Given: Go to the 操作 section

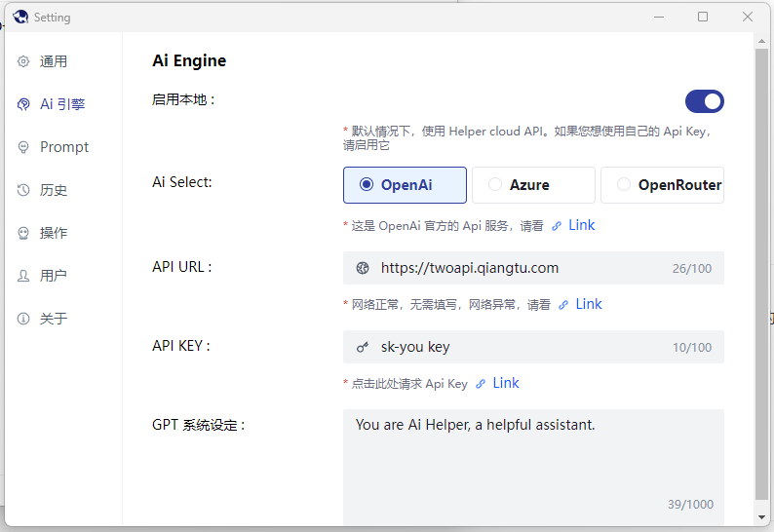Looking at the screenshot, I should pyautogui.click(x=54, y=233).
